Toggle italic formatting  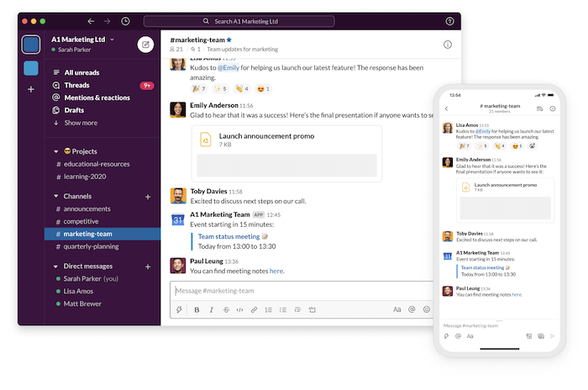point(211,309)
